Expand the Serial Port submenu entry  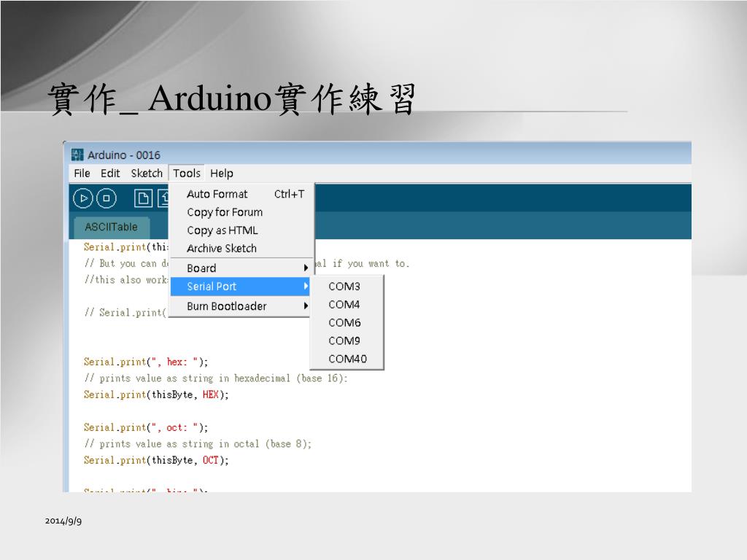[x=241, y=287]
